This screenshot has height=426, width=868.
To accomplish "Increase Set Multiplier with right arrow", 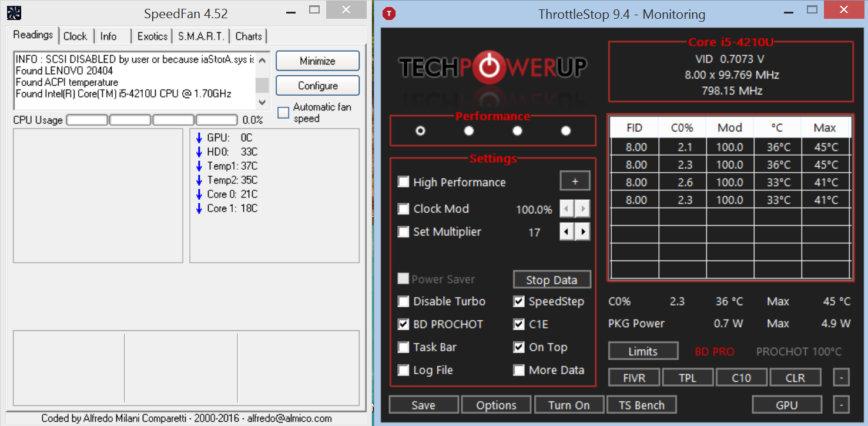I will click(x=582, y=232).
